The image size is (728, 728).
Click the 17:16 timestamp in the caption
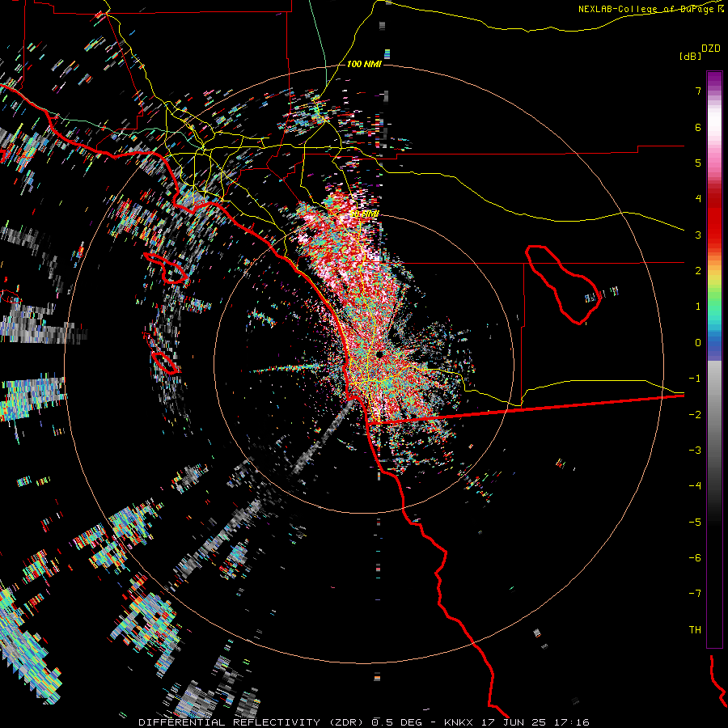[571, 722]
